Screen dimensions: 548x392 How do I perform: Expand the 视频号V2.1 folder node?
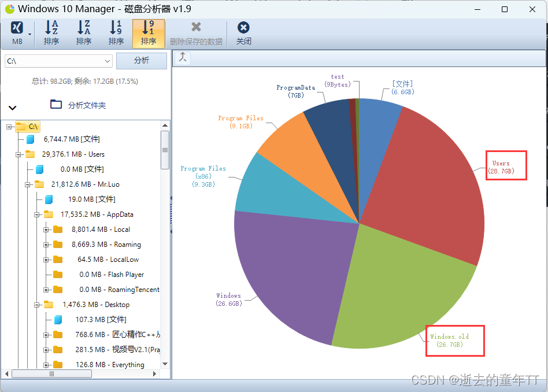click(46, 350)
